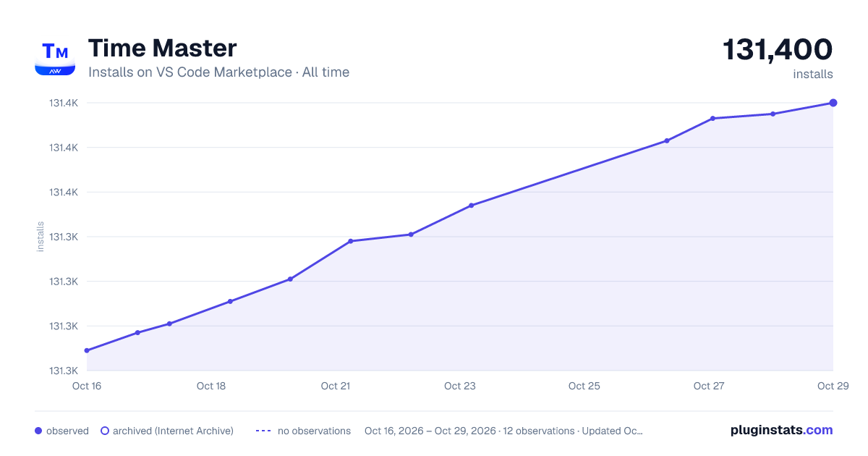Select the data point right above Oct 27 label

712,119
